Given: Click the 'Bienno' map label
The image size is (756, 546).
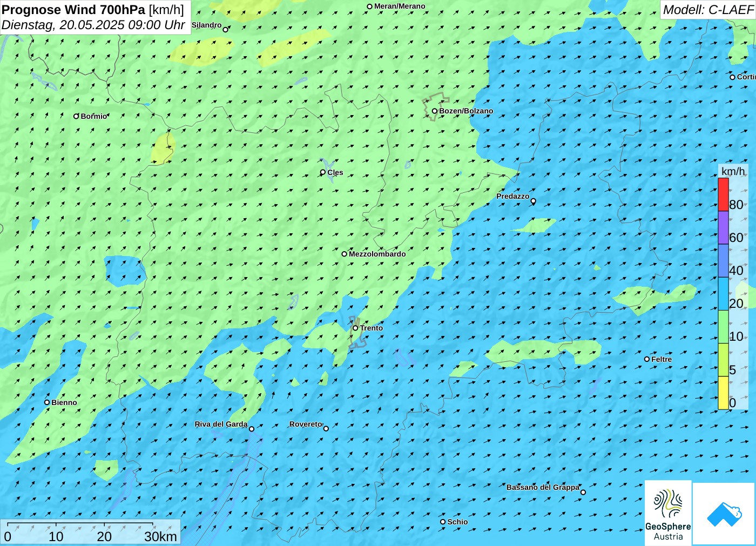Looking at the screenshot, I should (x=64, y=402).
